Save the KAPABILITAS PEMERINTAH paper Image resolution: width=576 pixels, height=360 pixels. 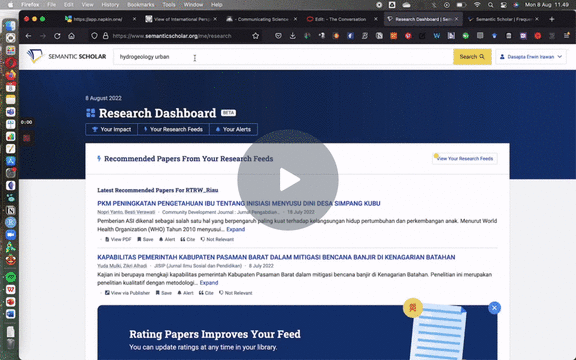click(163, 293)
